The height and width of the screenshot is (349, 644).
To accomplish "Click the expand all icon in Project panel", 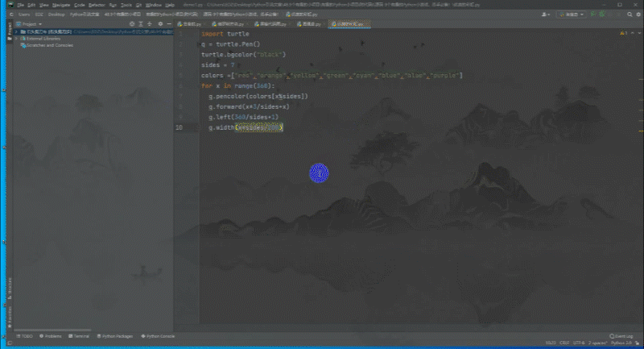I will point(141,24).
